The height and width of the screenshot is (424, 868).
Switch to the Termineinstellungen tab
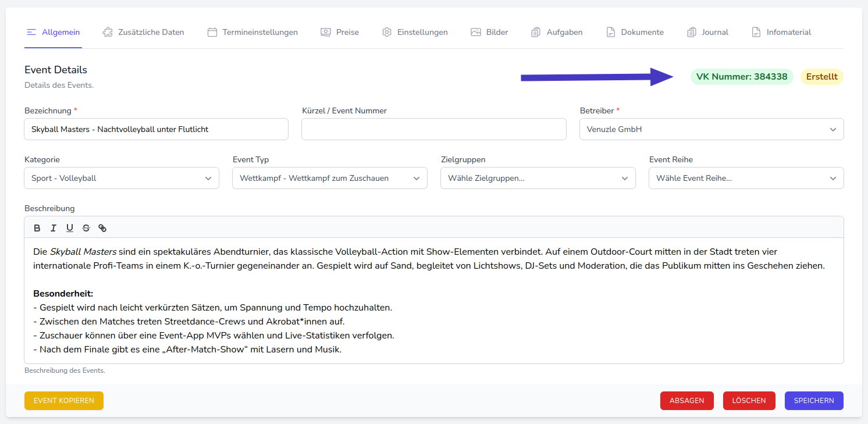[252, 33]
